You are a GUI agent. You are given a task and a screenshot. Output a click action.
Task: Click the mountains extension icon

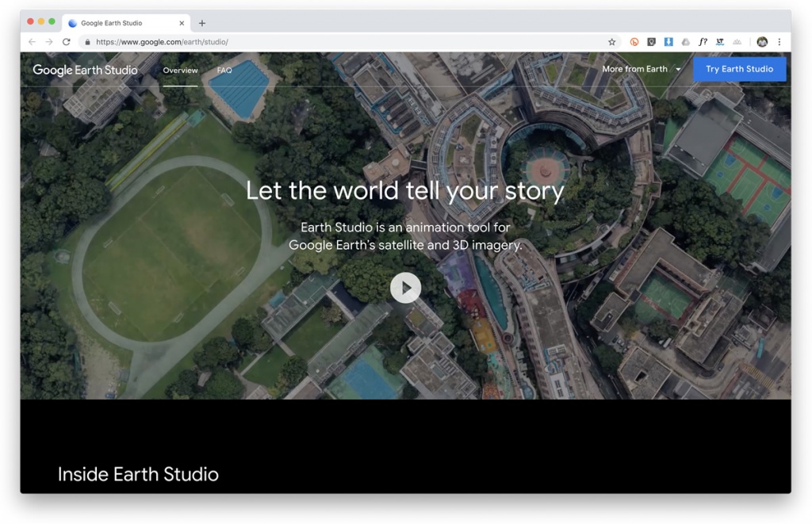coord(737,41)
